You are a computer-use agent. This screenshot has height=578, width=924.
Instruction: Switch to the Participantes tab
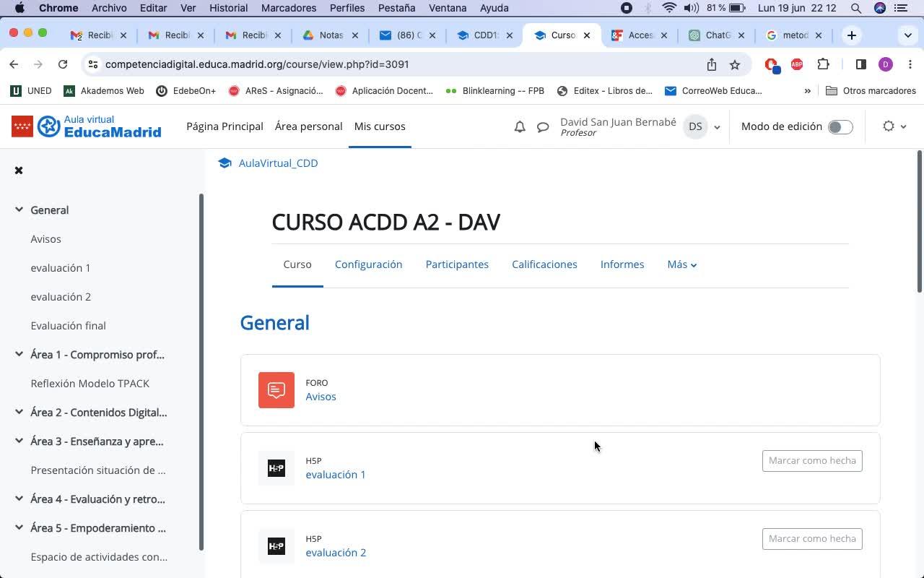(x=457, y=264)
